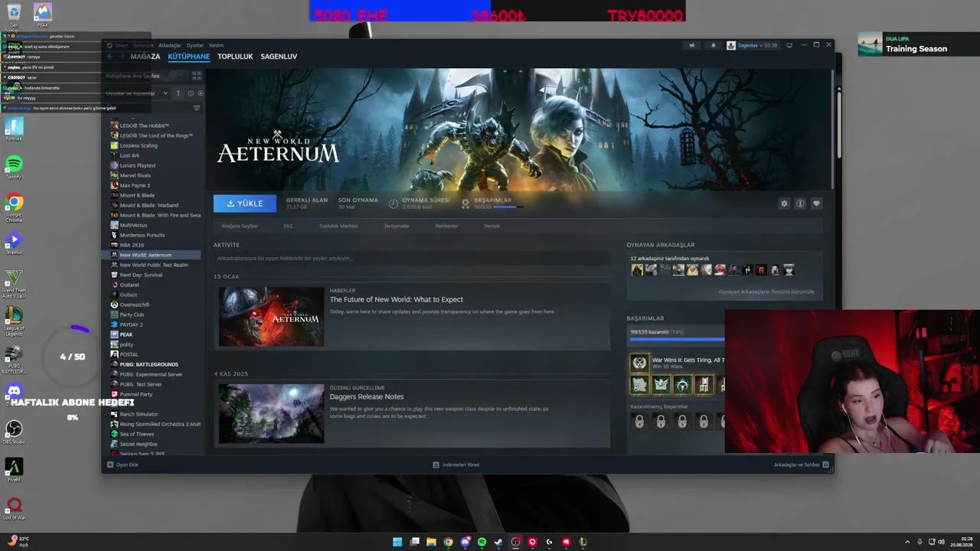Open Grand Theft Auto V desktop shortcut
This screenshot has width=980, height=551.
point(14,282)
